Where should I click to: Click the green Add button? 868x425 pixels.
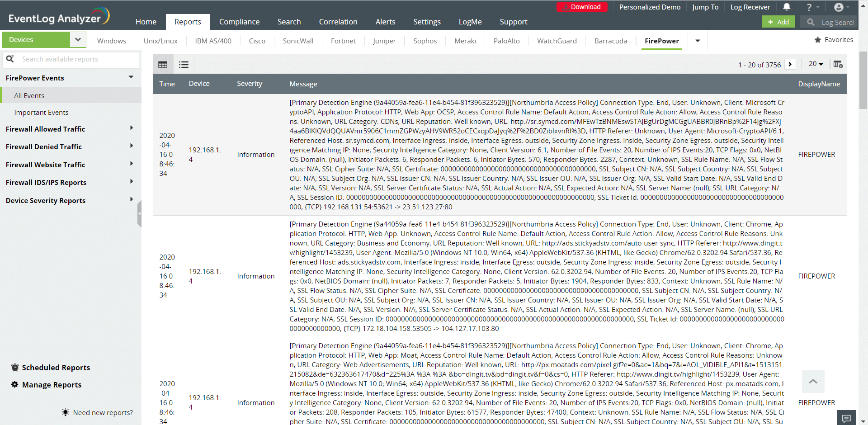778,22
